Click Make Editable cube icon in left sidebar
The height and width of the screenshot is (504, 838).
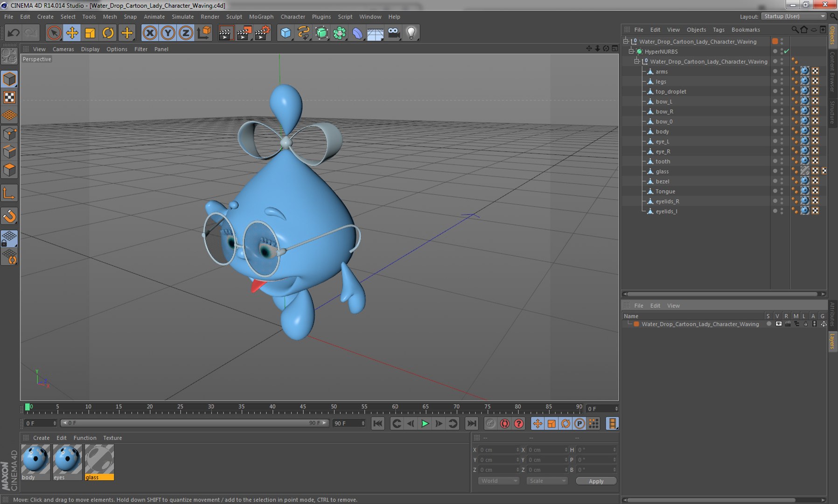pyautogui.click(x=9, y=79)
